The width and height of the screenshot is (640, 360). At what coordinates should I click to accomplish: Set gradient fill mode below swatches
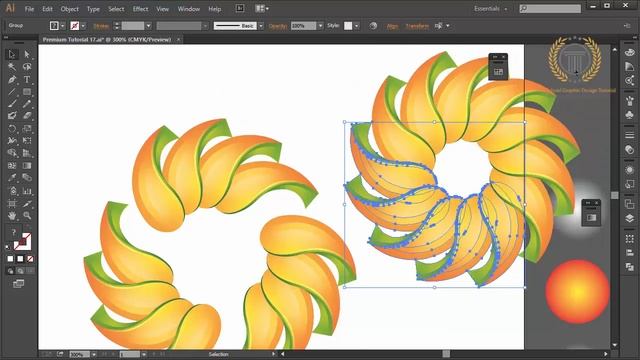(20, 259)
